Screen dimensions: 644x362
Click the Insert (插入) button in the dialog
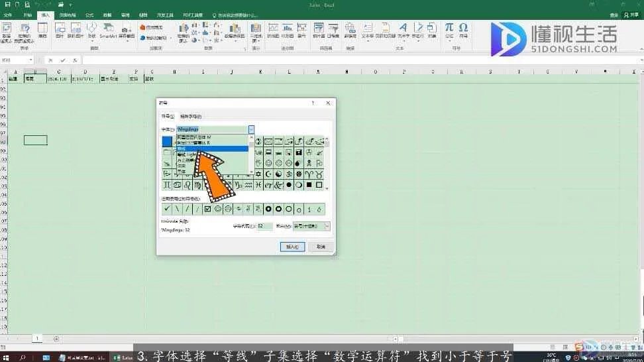[x=292, y=246]
